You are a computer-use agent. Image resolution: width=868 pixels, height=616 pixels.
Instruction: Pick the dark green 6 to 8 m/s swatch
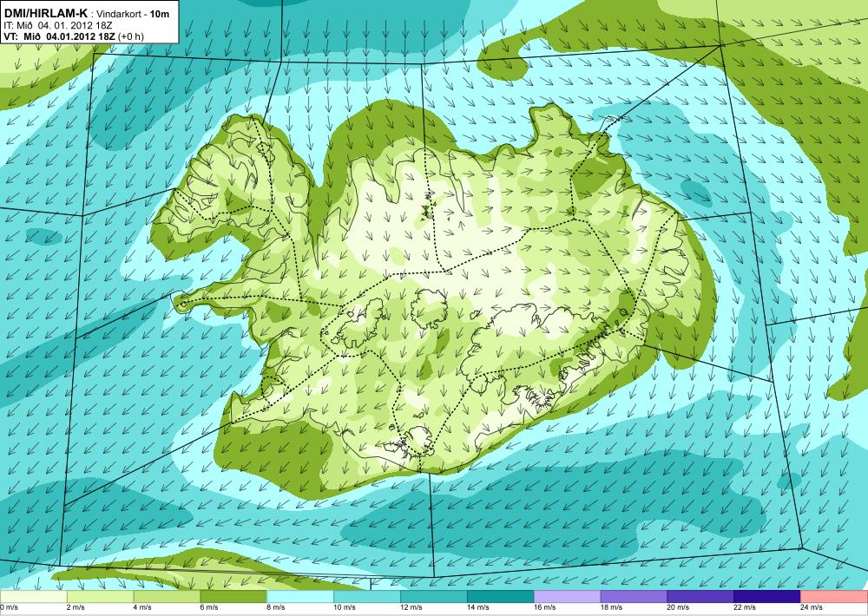[x=233, y=597]
